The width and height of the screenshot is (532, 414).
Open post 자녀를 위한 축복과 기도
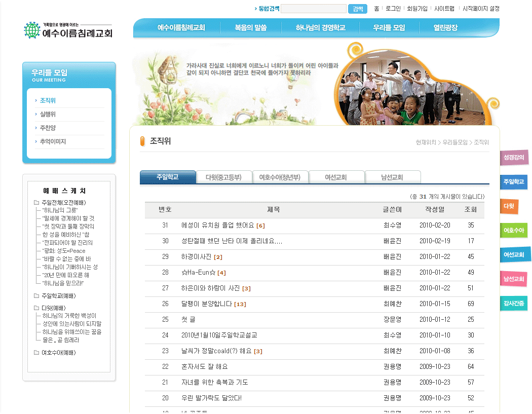tap(214, 383)
